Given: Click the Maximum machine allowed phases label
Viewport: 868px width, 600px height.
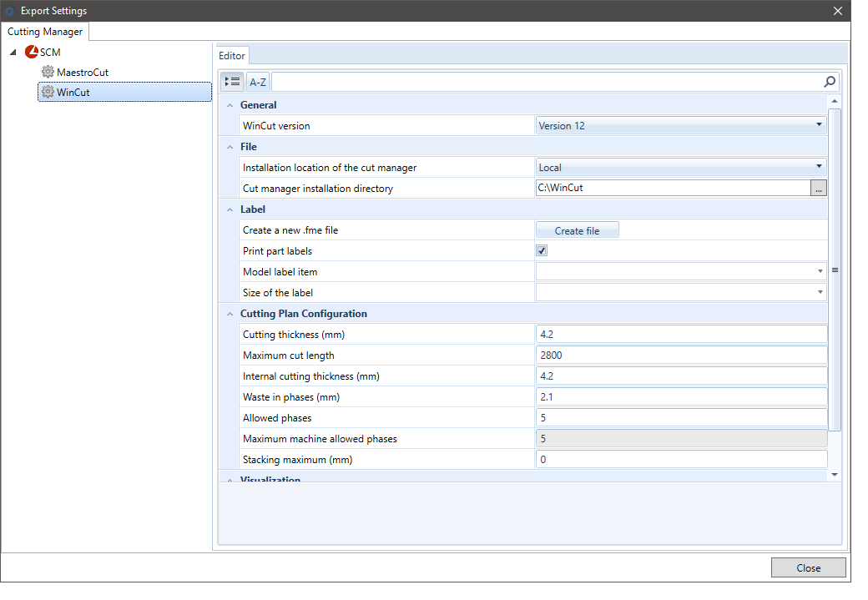Looking at the screenshot, I should 320,439.
